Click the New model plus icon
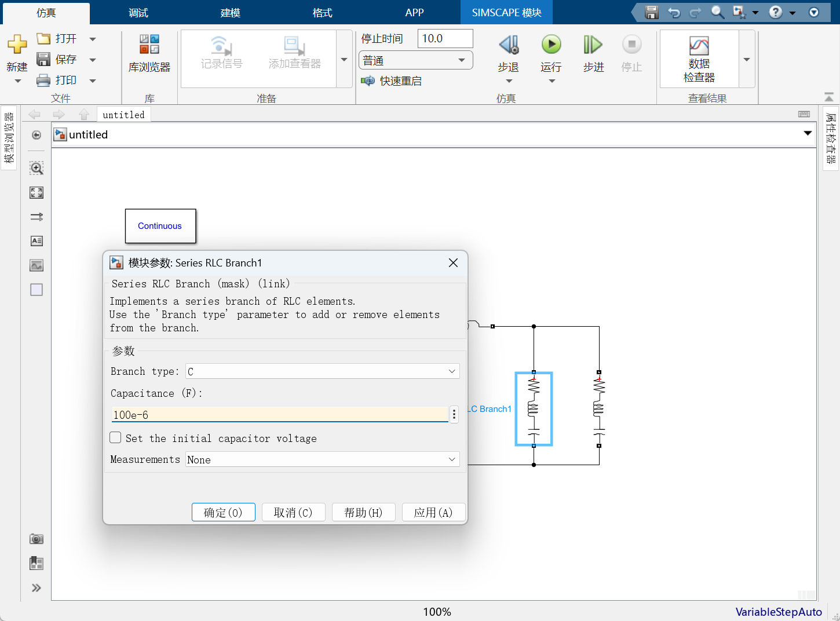Screen dimensions: 840x621 point(17,44)
